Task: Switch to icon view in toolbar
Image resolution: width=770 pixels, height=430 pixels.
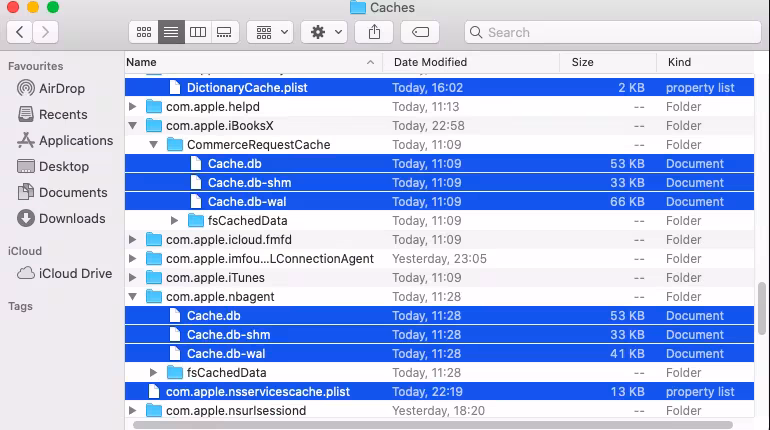Action: point(143,32)
